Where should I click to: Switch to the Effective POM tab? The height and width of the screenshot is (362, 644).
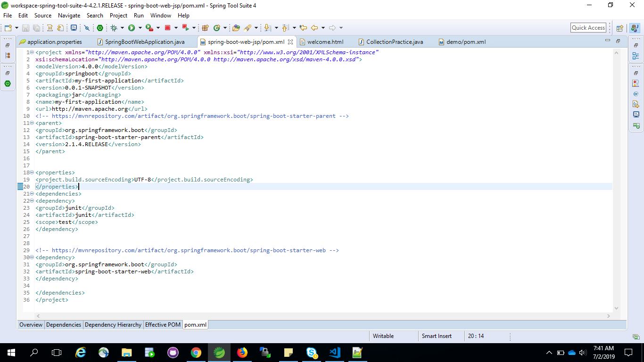(163, 325)
